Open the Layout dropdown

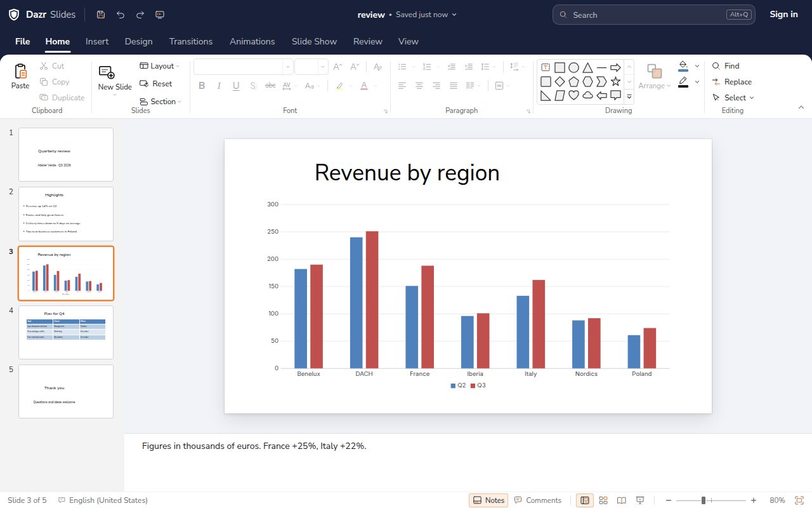point(160,66)
